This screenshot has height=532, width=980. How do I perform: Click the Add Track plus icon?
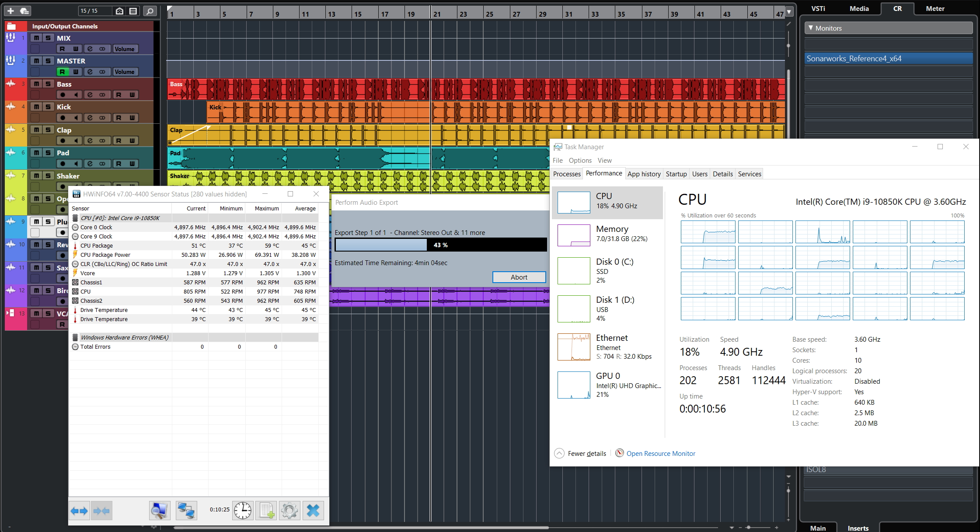[11, 10]
